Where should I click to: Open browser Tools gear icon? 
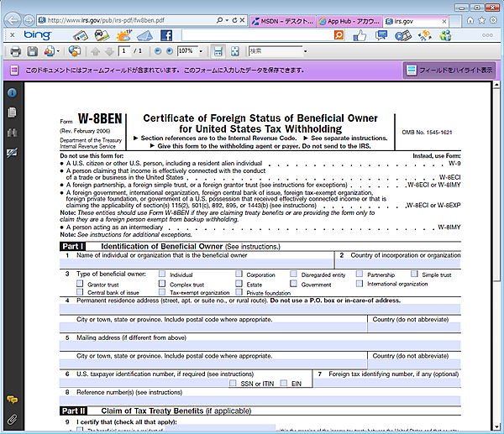pos(493,20)
